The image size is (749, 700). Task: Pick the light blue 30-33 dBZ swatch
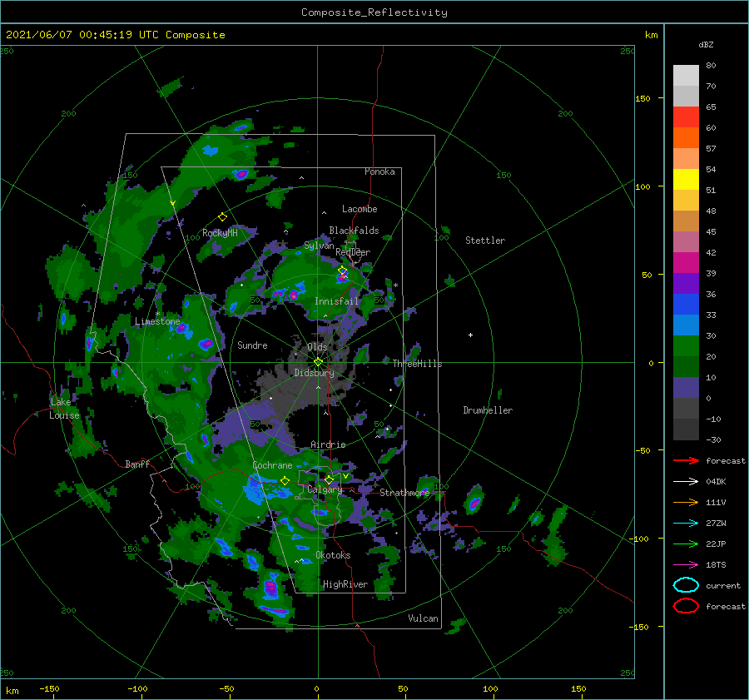[x=686, y=325]
